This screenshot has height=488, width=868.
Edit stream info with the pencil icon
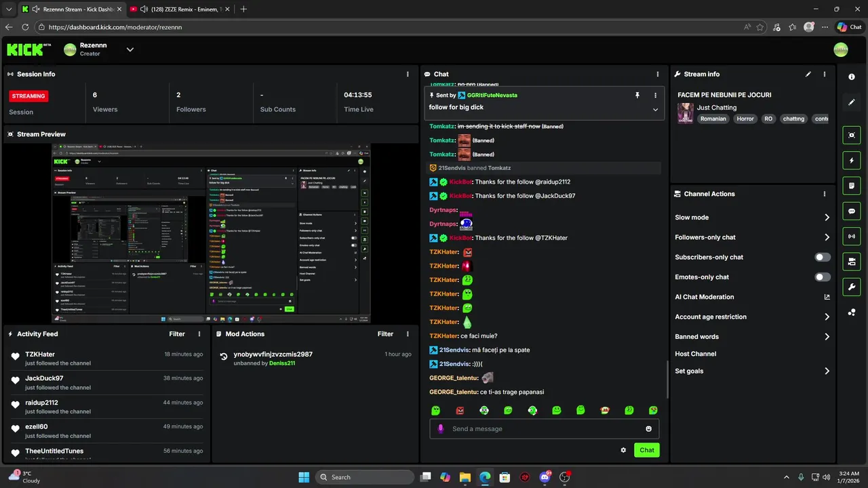pyautogui.click(x=808, y=74)
